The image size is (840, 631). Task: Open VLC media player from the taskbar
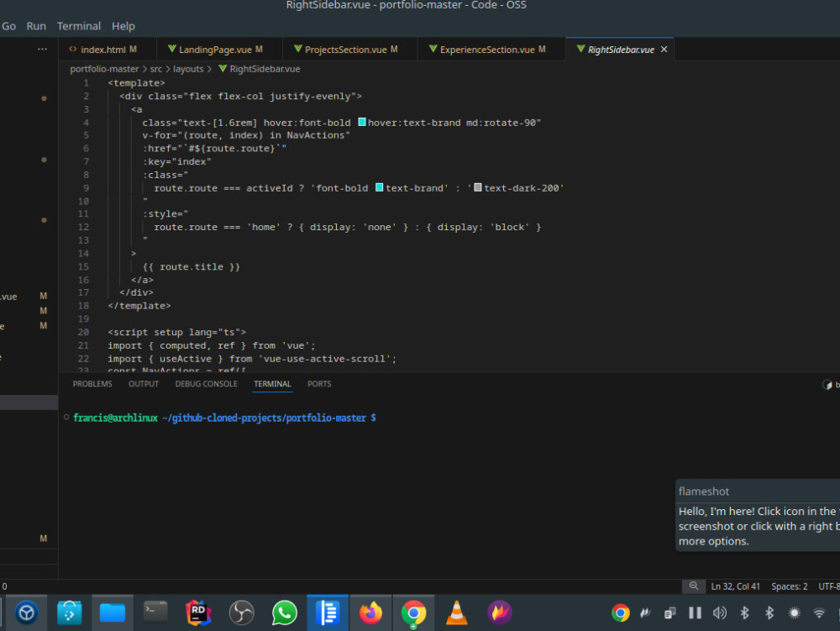456,613
